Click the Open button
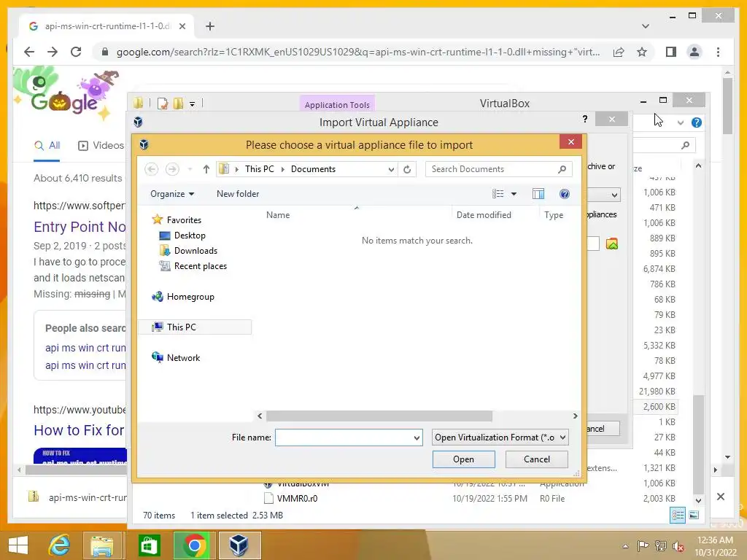Screen dimensions: 747x560 click(463, 459)
